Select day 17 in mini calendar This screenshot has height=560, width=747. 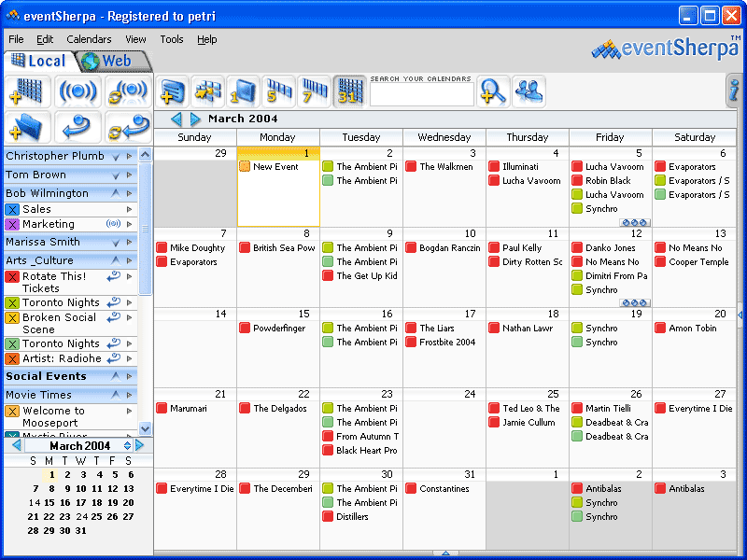81,502
